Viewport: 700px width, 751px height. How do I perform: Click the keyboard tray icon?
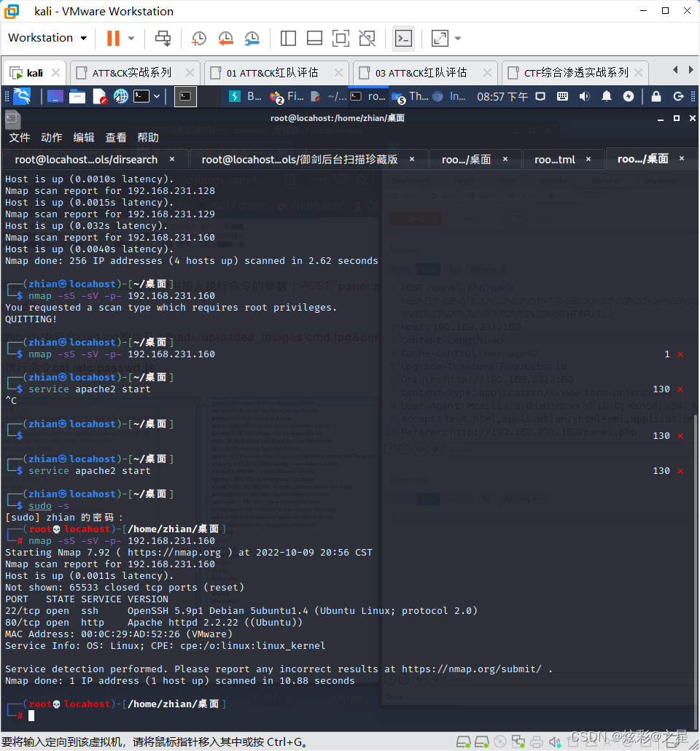[x=562, y=96]
